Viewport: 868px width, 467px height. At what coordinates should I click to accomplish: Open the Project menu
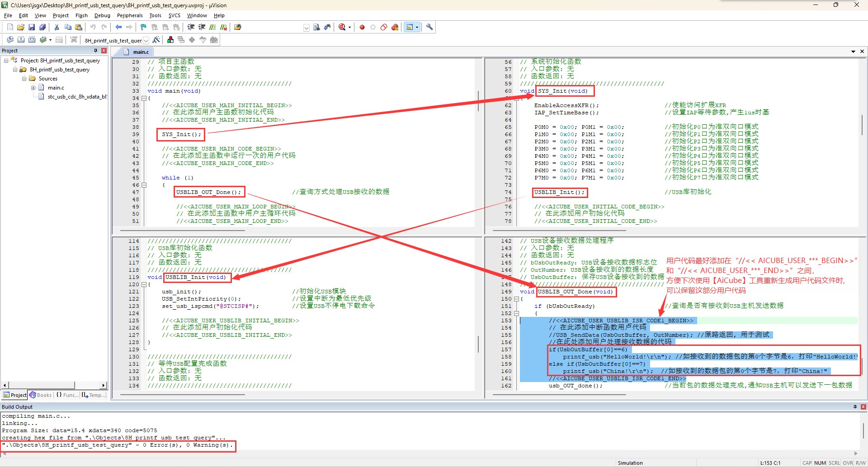61,15
